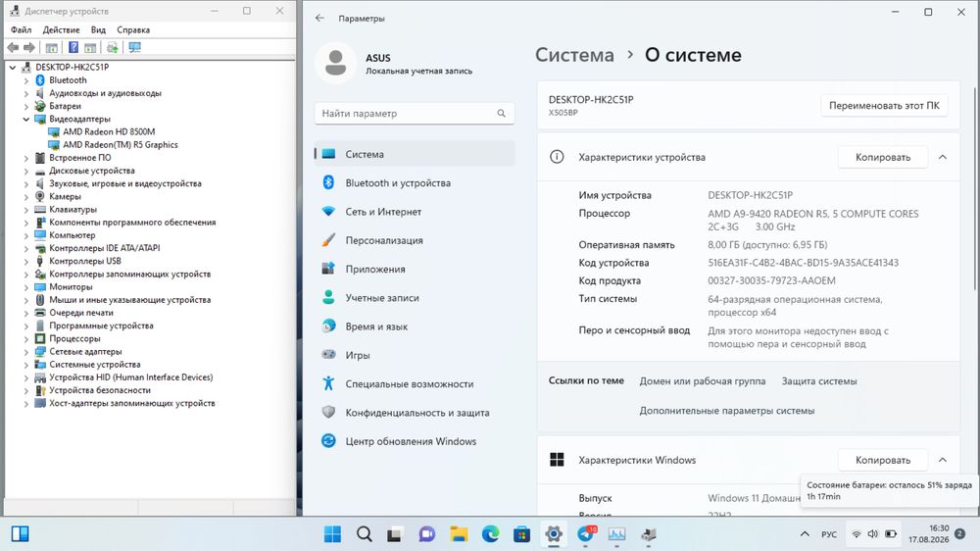Select the Мониторы category icon
The height and width of the screenshot is (551, 980).
[40, 287]
